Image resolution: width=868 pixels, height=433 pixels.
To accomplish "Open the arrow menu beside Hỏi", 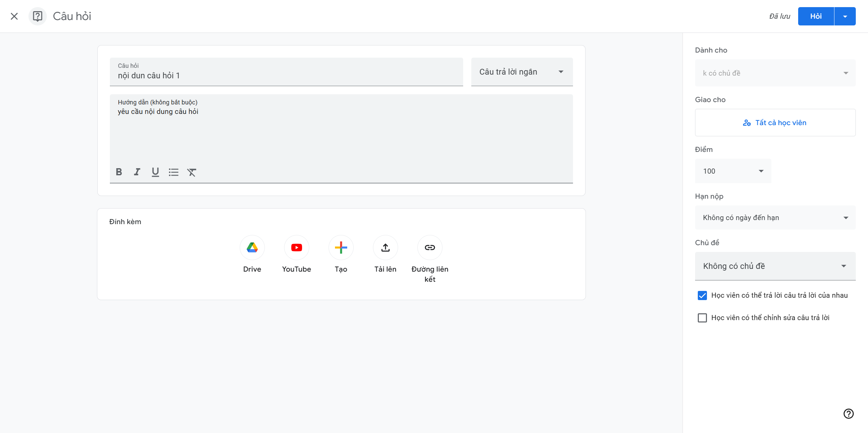I will (845, 16).
